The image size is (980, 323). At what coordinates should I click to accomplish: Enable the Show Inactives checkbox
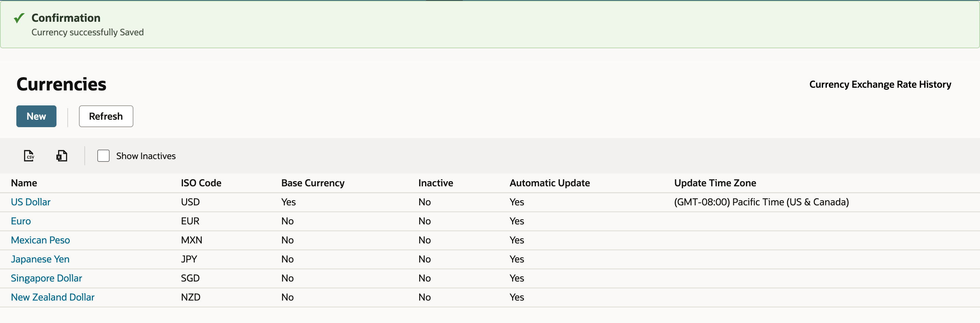(103, 156)
